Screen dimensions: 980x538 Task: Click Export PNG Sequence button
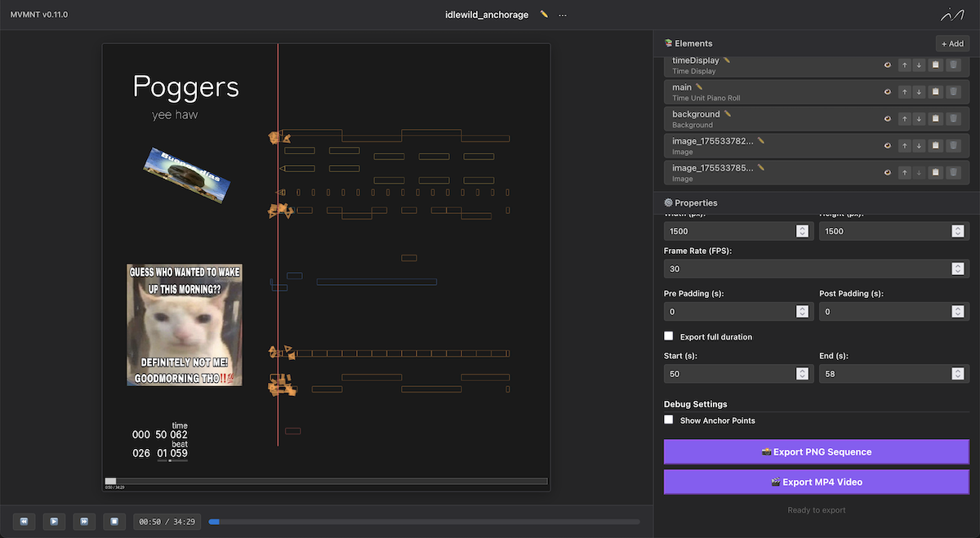click(817, 452)
